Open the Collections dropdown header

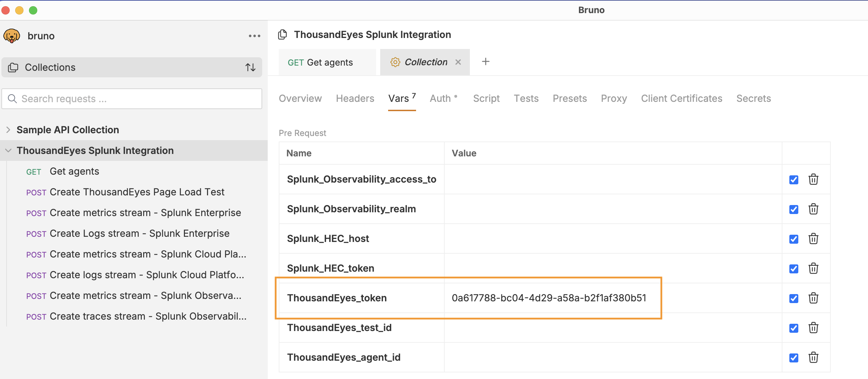tap(50, 67)
